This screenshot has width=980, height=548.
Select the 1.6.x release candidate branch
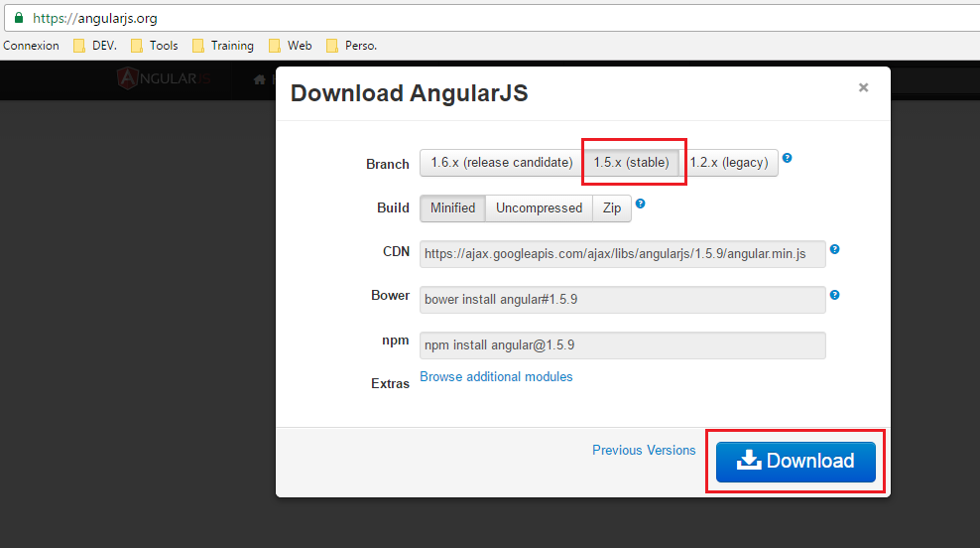tap(501, 163)
